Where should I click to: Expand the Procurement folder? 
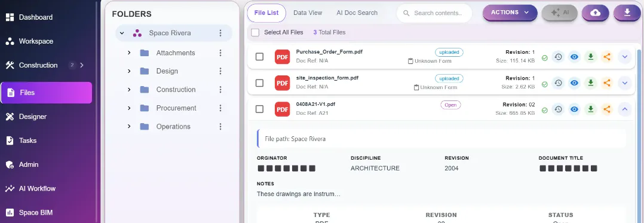coord(129,108)
